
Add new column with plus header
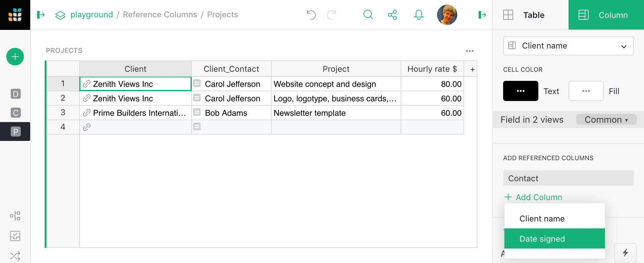tap(472, 69)
